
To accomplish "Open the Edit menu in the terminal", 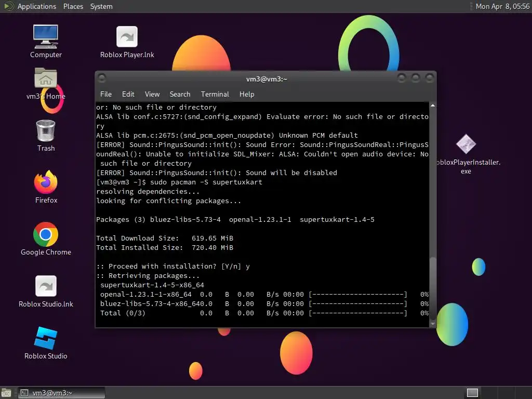I will pyautogui.click(x=128, y=95).
